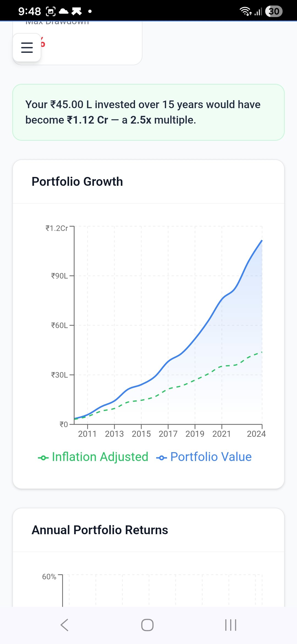Tap the Android back navigation button
The image size is (297, 644).
click(x=64, y=625)
